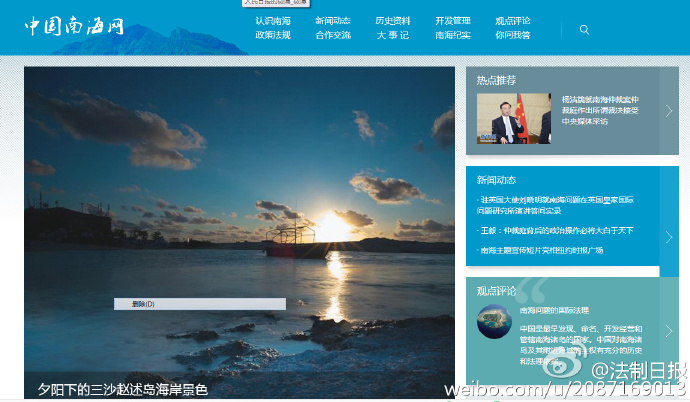690x402 pixels.
Task: Open 大事记 from the navigation bar
Action: (393, 35)
